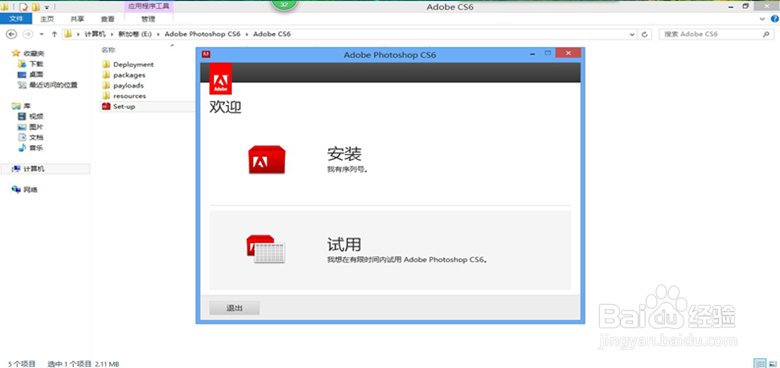Switch to the 管理 ribbon tab
The height and width of the screenshot is (368, 780).
click(148, 19)
